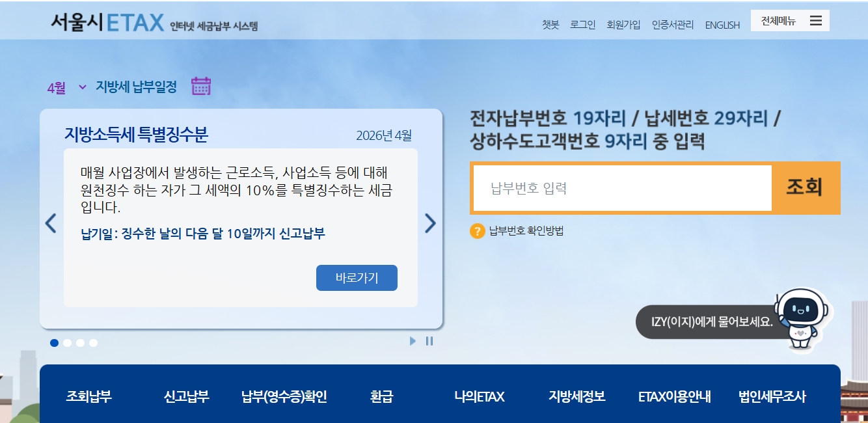This screenshot has width=868, height=423.
Task: Click the 바로가기 button
Action: pos(357,278)
